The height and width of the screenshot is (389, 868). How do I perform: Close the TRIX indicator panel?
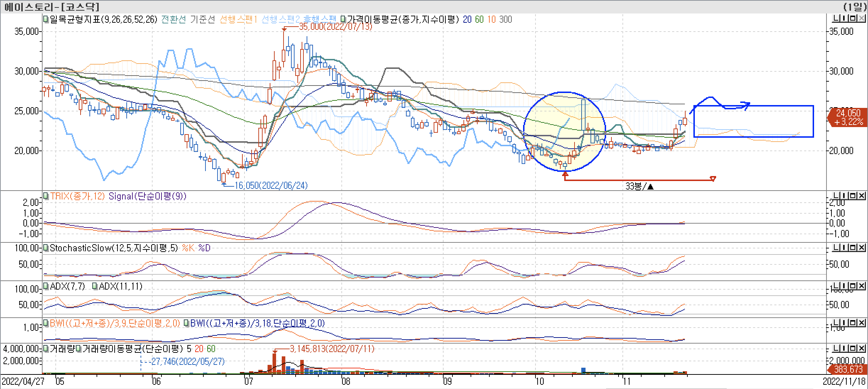[862, 196]
